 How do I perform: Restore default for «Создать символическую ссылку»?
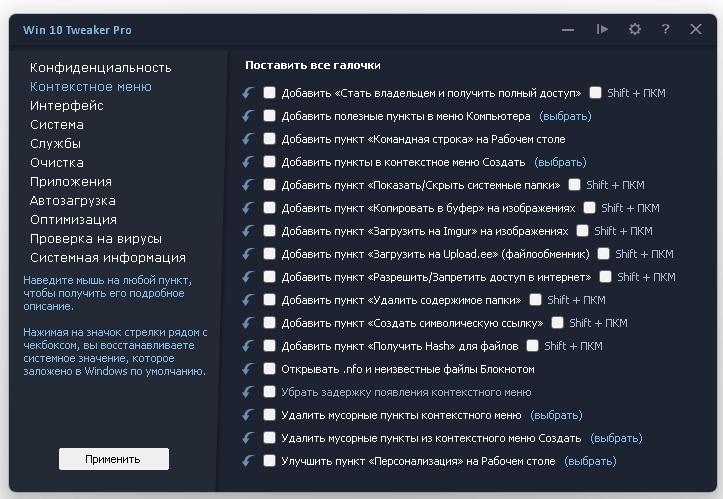click(248, 323)
